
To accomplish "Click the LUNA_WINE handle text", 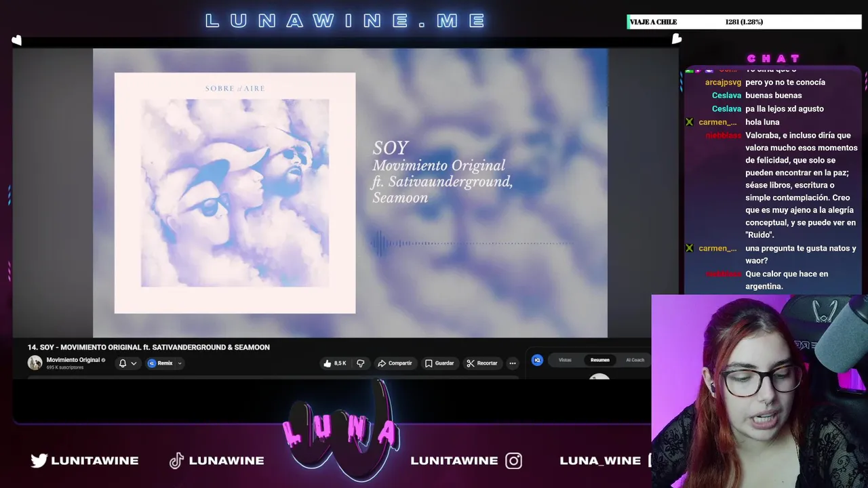I will click(x=600, y=460).
